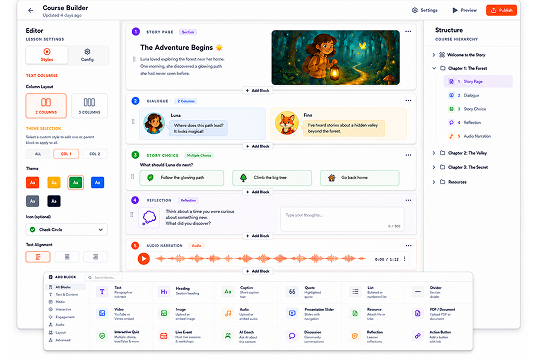Set text alignment to center
This screenshot has height=360, width=540.
click(67, 257)
